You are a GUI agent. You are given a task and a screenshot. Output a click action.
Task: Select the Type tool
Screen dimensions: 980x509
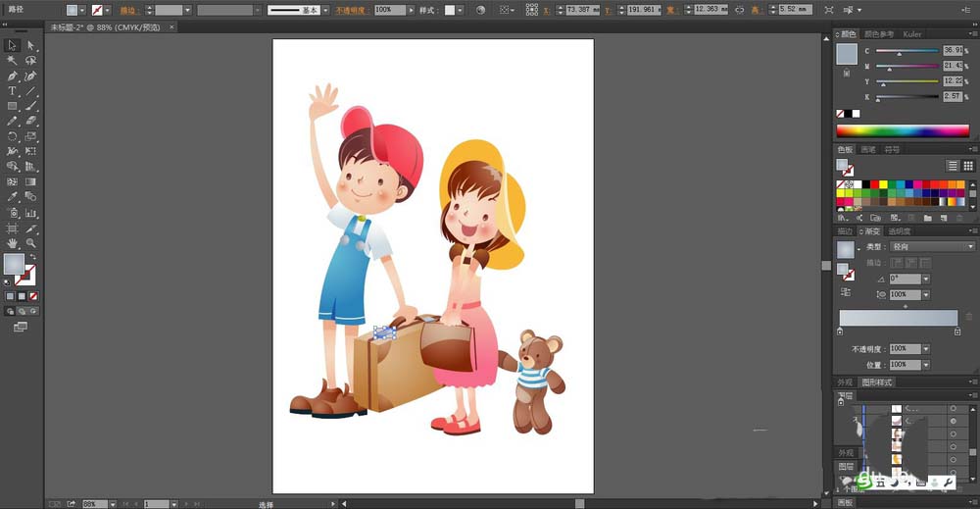[12, 90]
